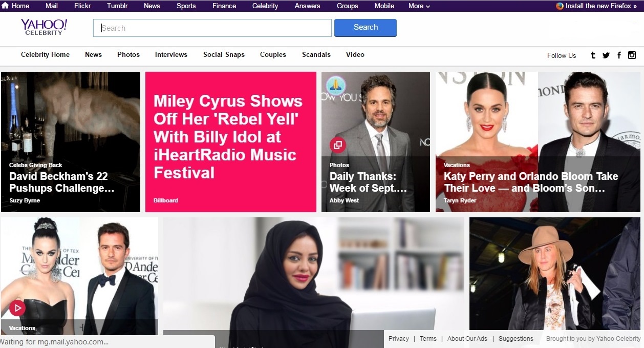Image resolution: width=644 pixels, height=348 pixels.
Task: Open Finance in top bar
Action: pos(224,6)
